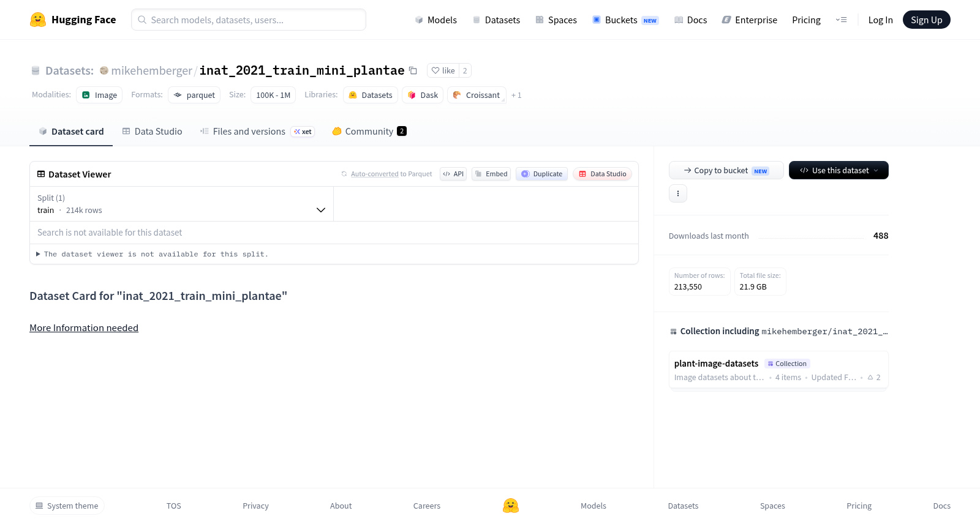Open the navigation overflow menu icon
This screenshot has width=980, height=527.
(841, 20)
